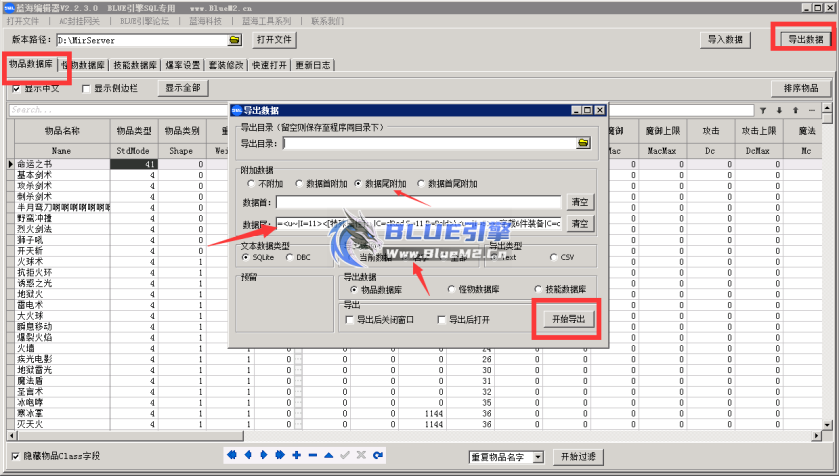Click the cancel edit X icon
The image size is (840, 476).
[361, 456]
